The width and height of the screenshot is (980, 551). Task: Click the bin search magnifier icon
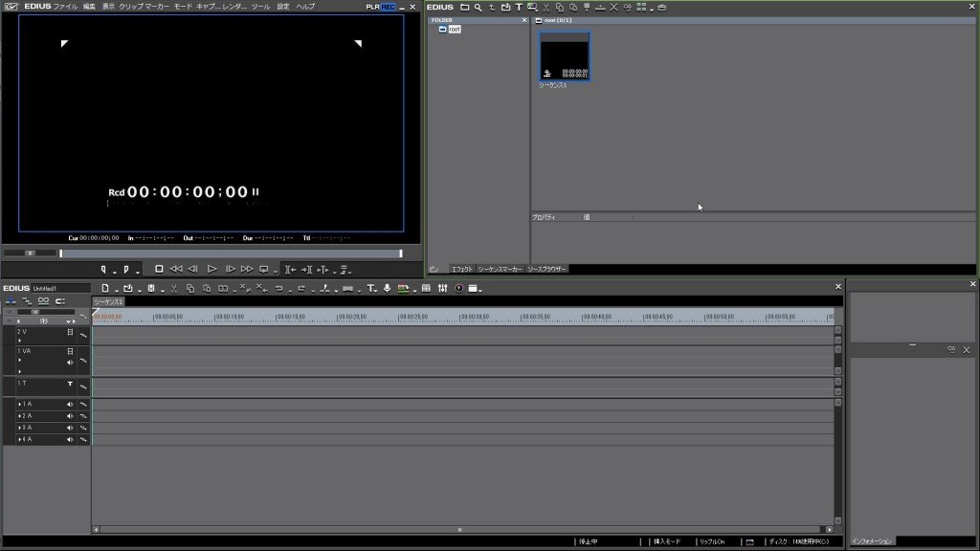point(479,8)
